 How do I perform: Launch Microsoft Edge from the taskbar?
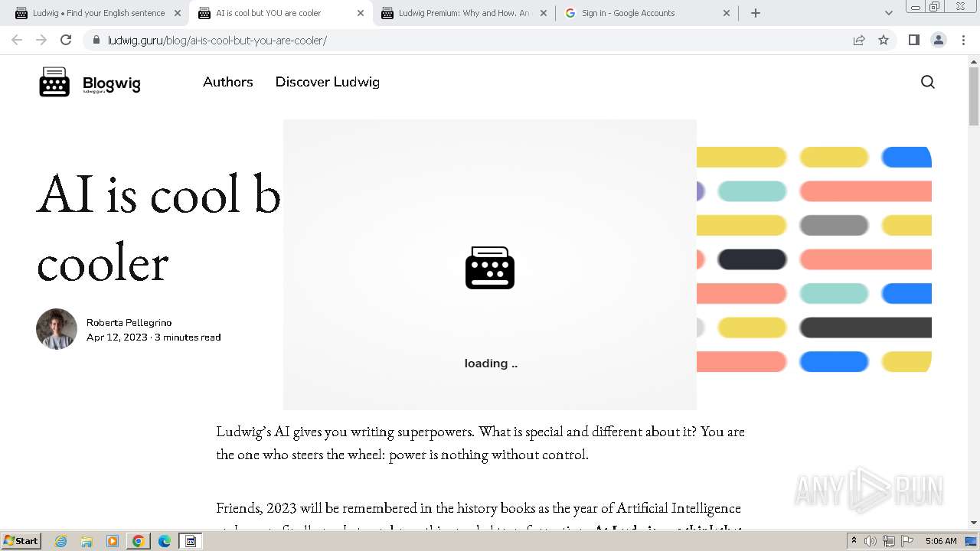coord(165,541)
